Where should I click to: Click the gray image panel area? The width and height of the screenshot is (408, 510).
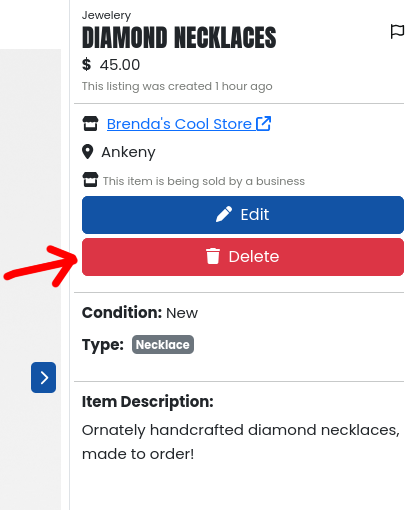pyautogui.click(x=30, y=200)
